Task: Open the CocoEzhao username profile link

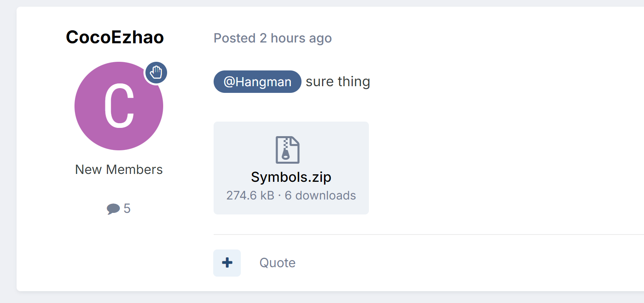Action: click(x=115, y=37)
